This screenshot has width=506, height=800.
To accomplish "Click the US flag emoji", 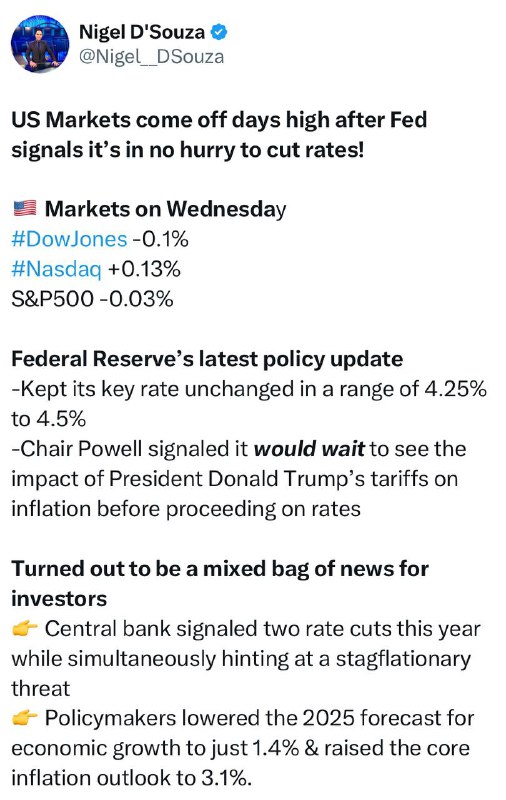I will click(24, 208).
